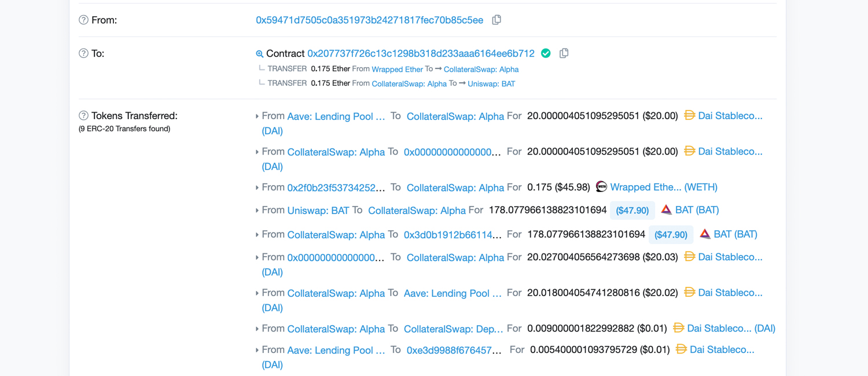Open Wrapped Ether link in first TRANSFER line
Viewport: 868px width, 376px height.
[397, 69]
